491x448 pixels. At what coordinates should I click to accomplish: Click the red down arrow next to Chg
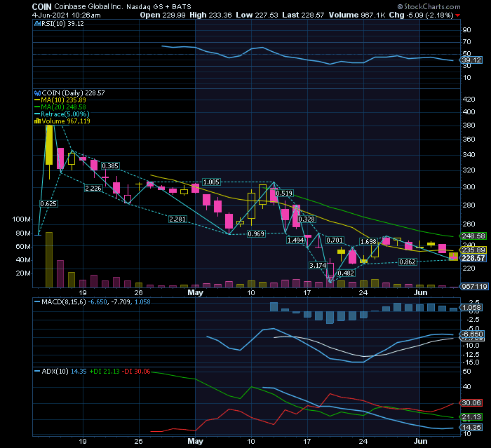[458, 15]
